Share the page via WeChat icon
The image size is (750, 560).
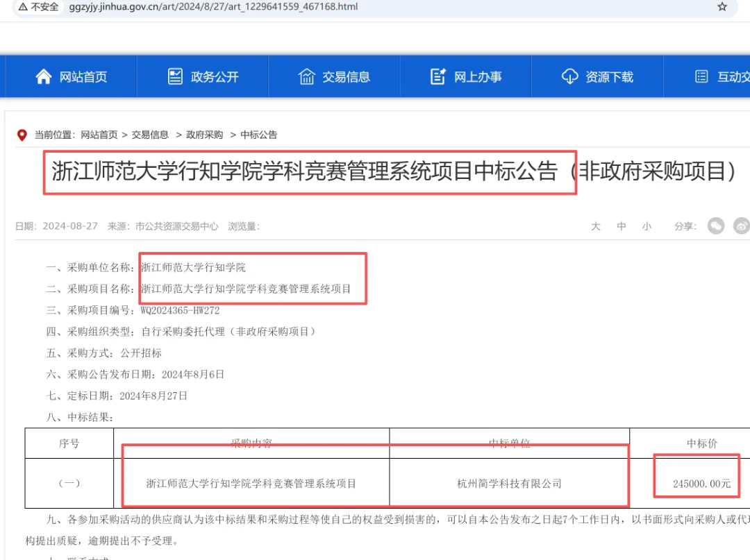click(716, 226)
